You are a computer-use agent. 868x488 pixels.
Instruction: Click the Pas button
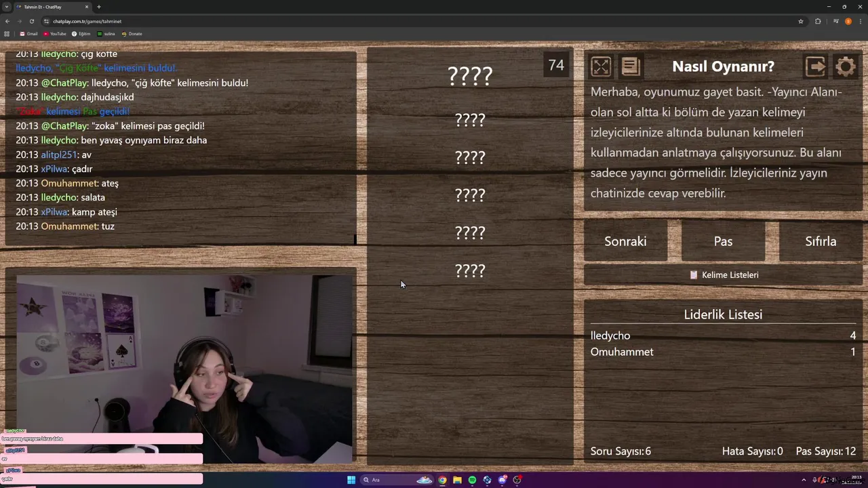[x=723, y=241]
